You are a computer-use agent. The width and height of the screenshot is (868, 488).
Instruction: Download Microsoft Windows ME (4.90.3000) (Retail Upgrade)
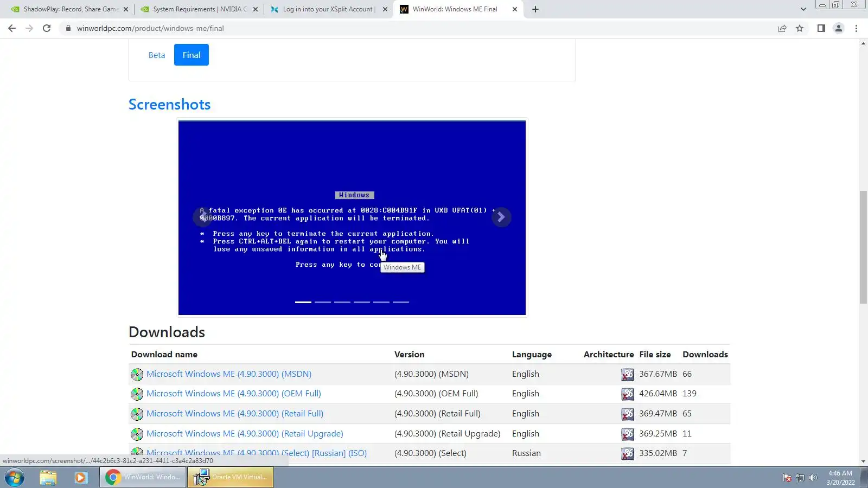[245, 434]
